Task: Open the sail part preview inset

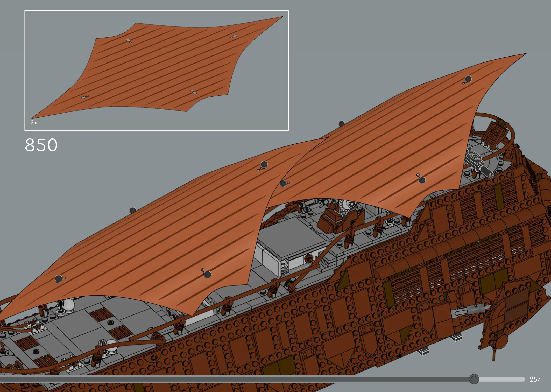Action: (157, 71)
